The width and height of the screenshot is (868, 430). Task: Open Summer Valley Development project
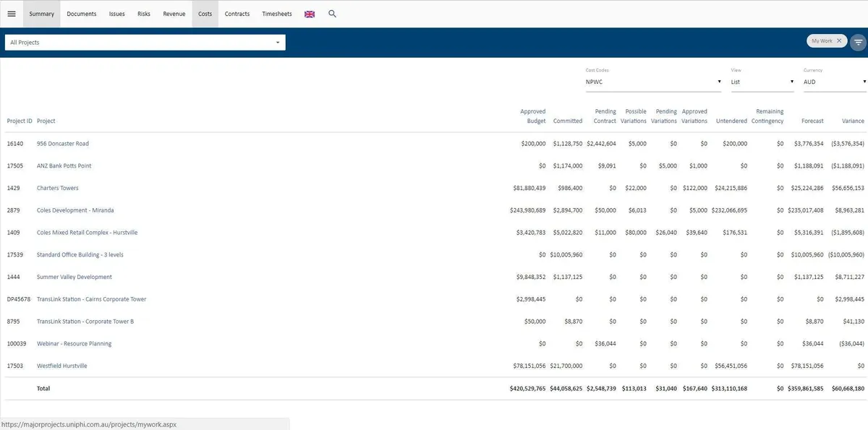pos(75,277)
